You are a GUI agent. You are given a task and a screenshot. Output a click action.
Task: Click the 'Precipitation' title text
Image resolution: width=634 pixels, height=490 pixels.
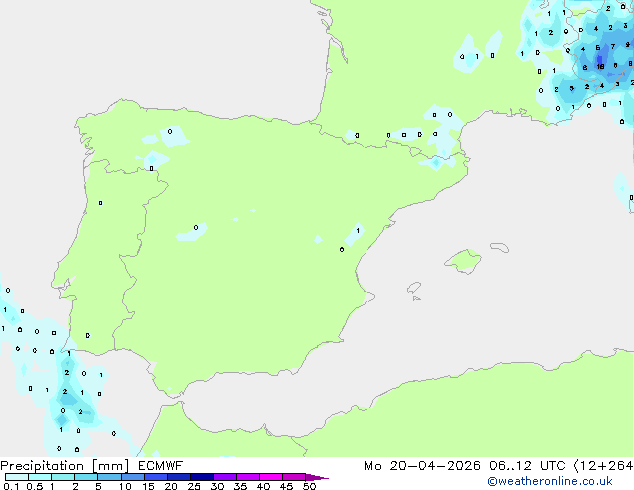click(x=43, y=466)
